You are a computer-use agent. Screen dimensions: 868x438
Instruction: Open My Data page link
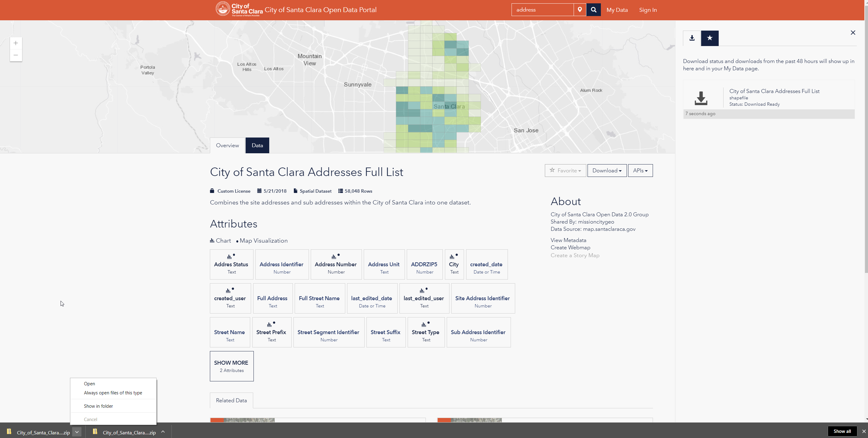click(617, 10)
